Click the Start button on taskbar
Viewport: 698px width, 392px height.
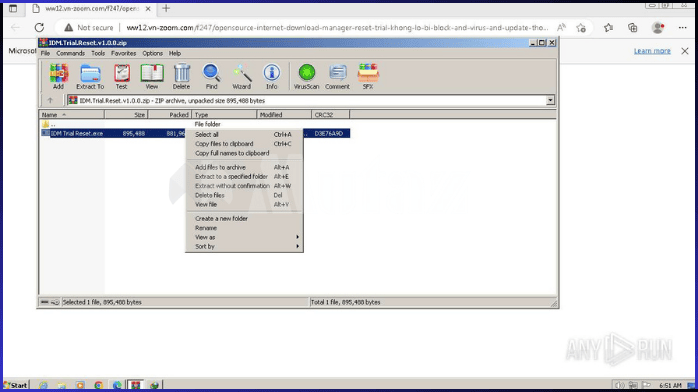[16, 385]
